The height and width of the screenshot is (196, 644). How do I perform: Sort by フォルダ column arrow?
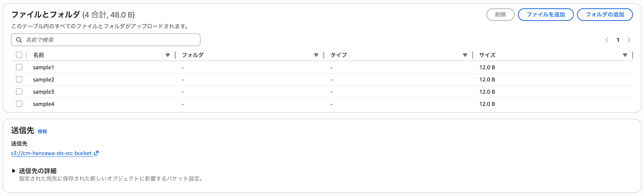click(x=316, y=55)
